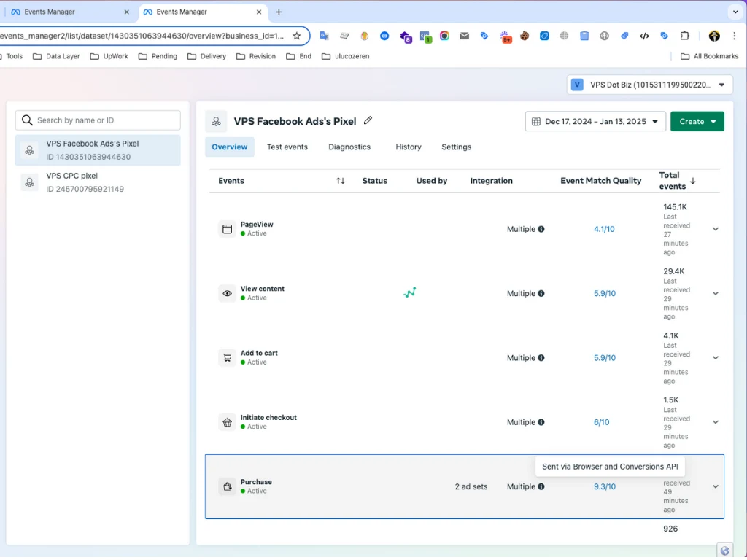The image size is (747, 560).
Task: Click the search by name or ID field
Action: 98,120
